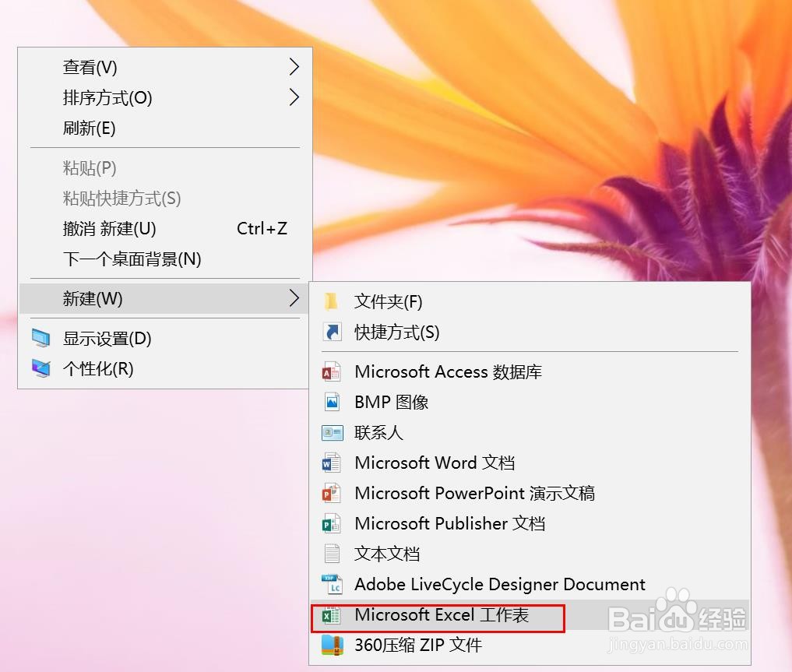Click the Excel worksheet icon
792x672 pixels.
(x=332, y=615)
